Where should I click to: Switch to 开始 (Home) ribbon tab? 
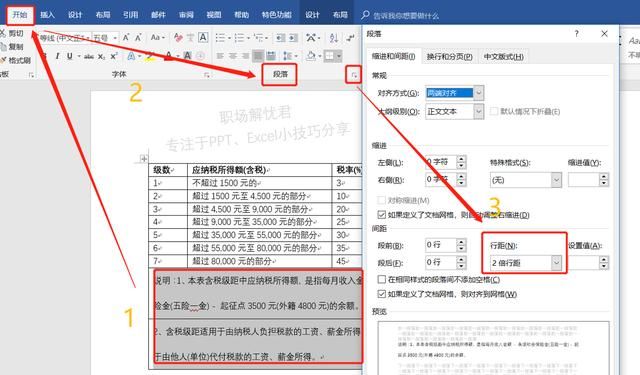point(20,15)
